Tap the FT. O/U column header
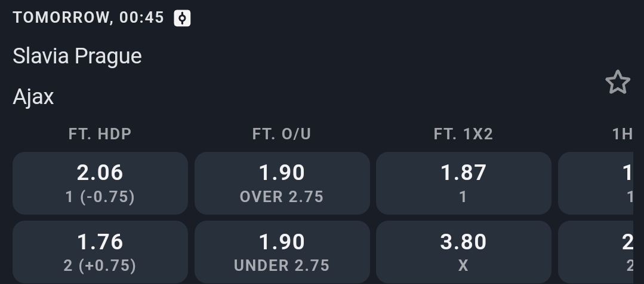The height and width of the screenshot is (284, 644). point(282,134)
